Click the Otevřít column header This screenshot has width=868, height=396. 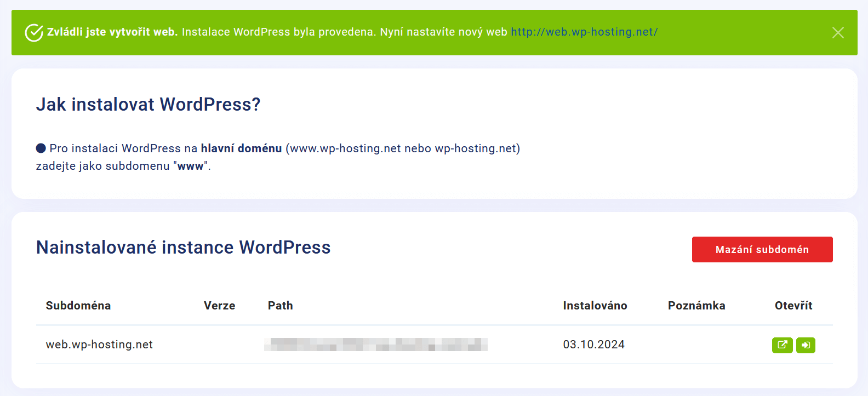point(793,306)
